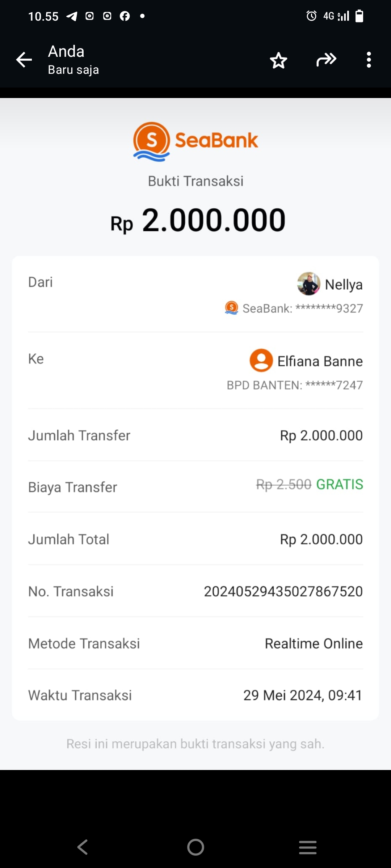Tap the back arrow in the header

pos(24,60)
